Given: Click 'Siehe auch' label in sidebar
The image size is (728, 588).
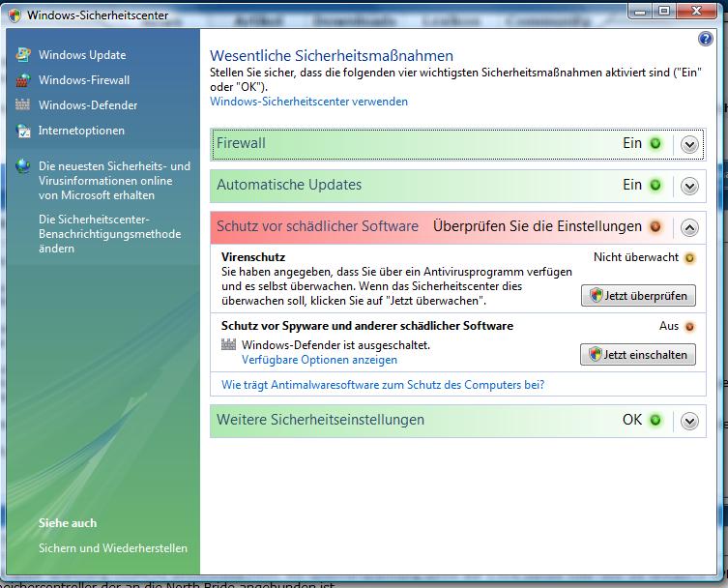Looking at the screenshot, I should point(68,523).
